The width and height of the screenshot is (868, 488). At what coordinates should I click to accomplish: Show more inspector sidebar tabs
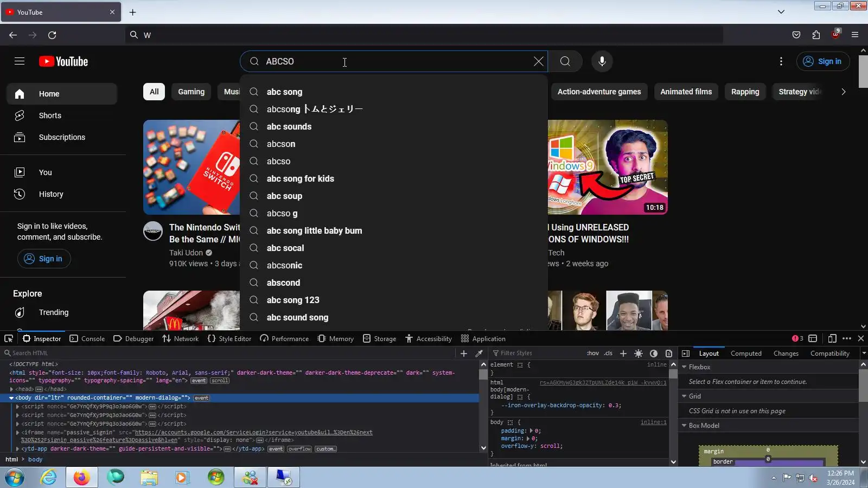[864, 353]
